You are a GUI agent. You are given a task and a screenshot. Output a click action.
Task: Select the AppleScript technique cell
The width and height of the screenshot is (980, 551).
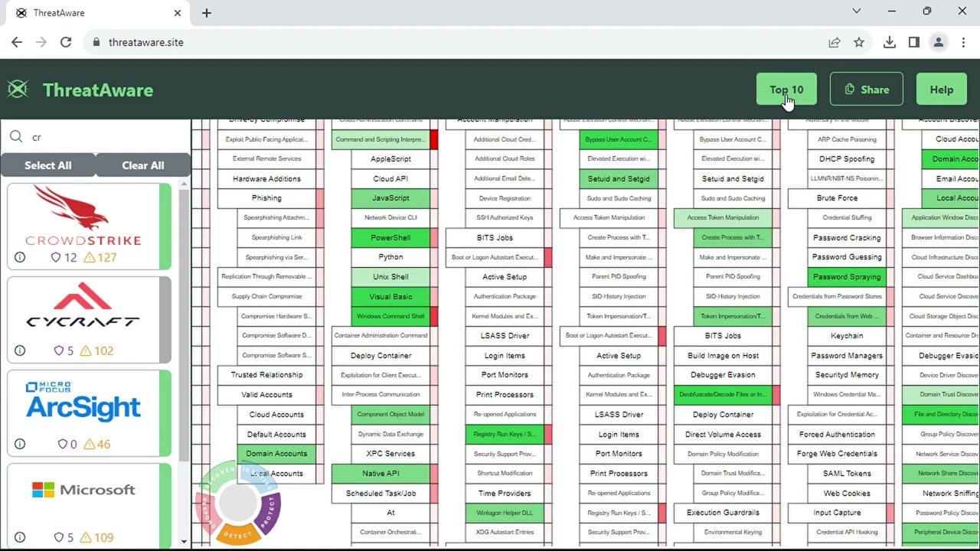pos(390,158)
